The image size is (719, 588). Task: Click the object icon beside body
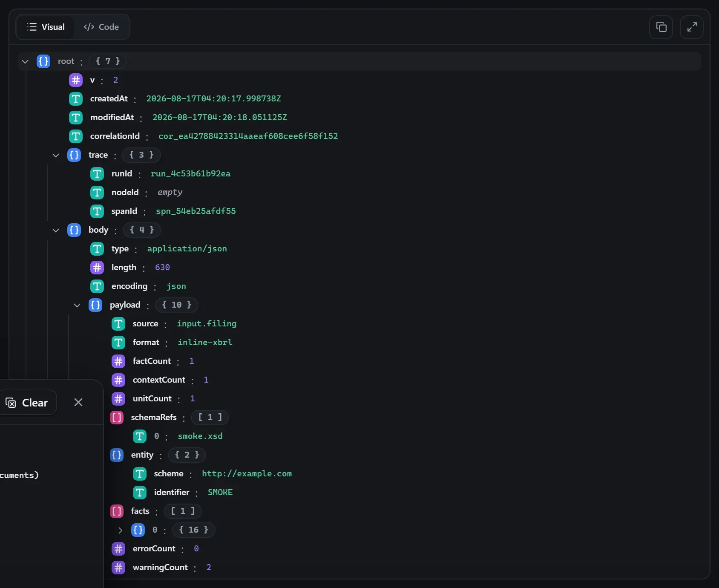click(x=74, y=230)
